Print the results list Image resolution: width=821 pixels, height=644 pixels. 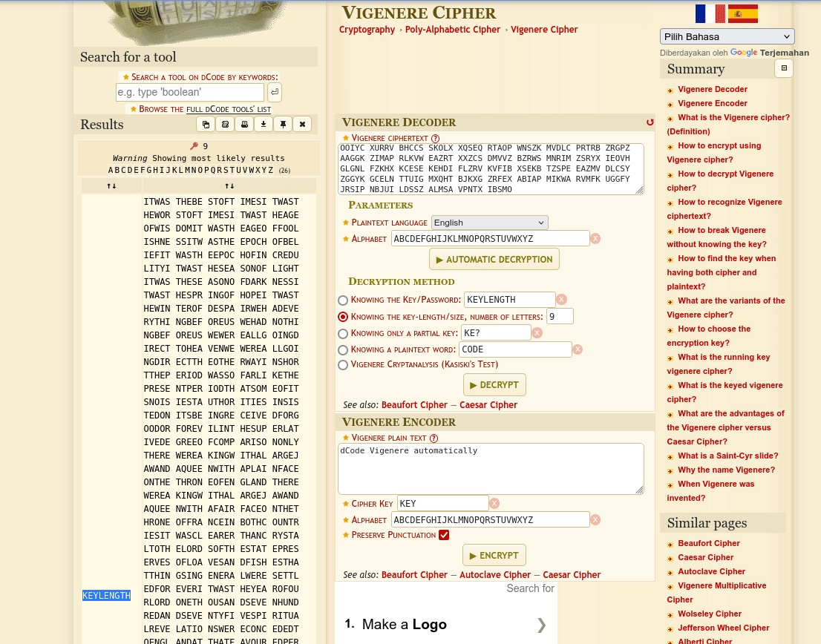244,124
